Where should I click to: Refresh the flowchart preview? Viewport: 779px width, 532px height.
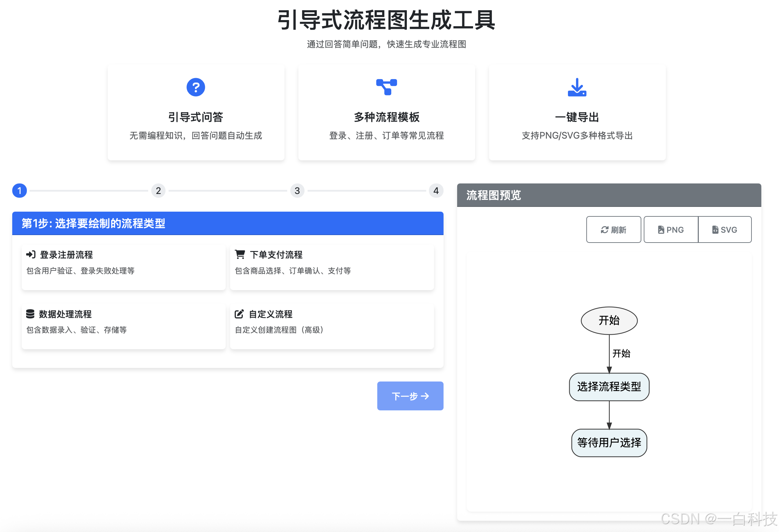613,230
